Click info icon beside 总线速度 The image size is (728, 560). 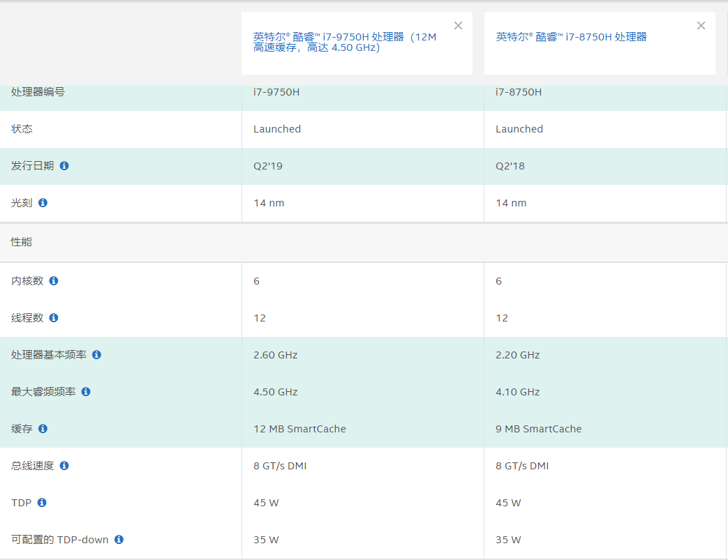click(x=64, y=466)
